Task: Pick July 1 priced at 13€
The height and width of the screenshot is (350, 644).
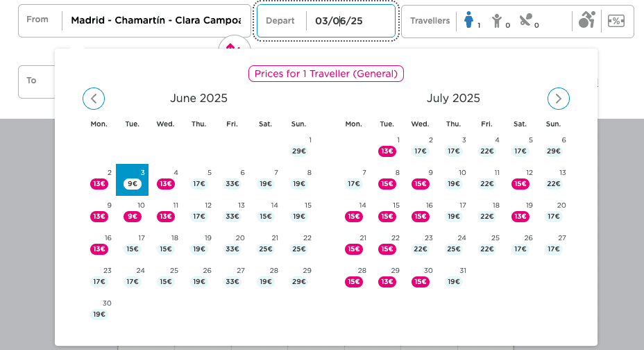Action: tap(387, 147)
